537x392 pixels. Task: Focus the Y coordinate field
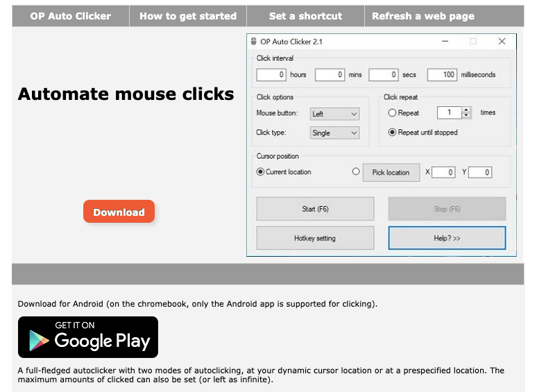[480, 173]
